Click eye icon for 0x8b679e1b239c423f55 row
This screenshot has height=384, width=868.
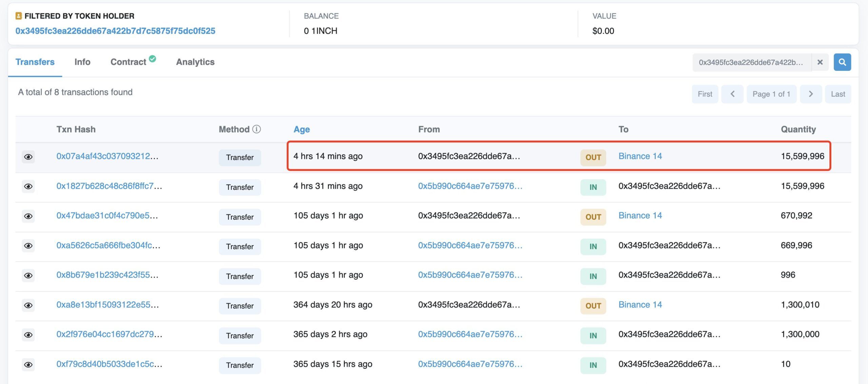[28, 276]
